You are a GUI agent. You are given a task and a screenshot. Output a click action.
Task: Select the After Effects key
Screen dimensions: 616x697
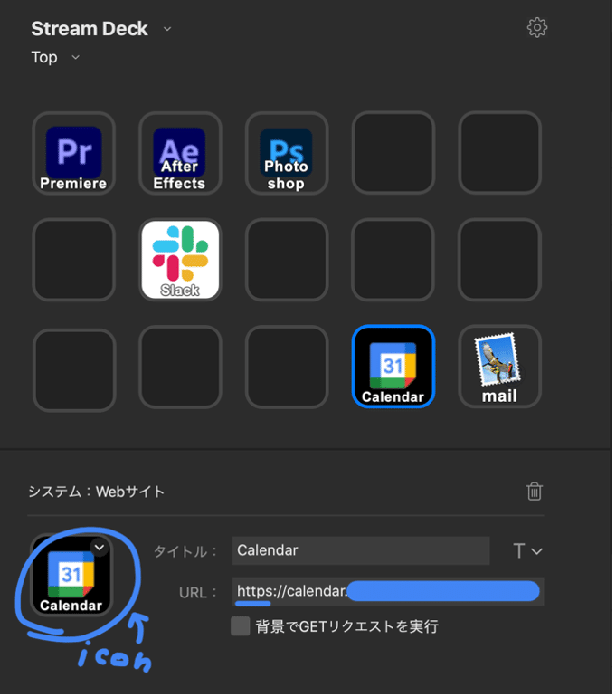pos(180,154)
